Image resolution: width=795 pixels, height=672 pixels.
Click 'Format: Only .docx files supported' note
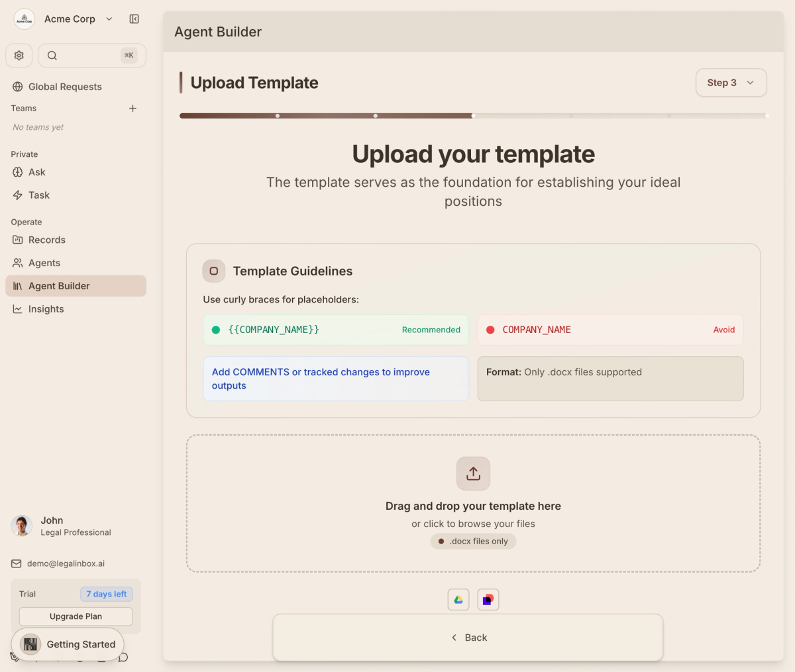pos(610,379)
